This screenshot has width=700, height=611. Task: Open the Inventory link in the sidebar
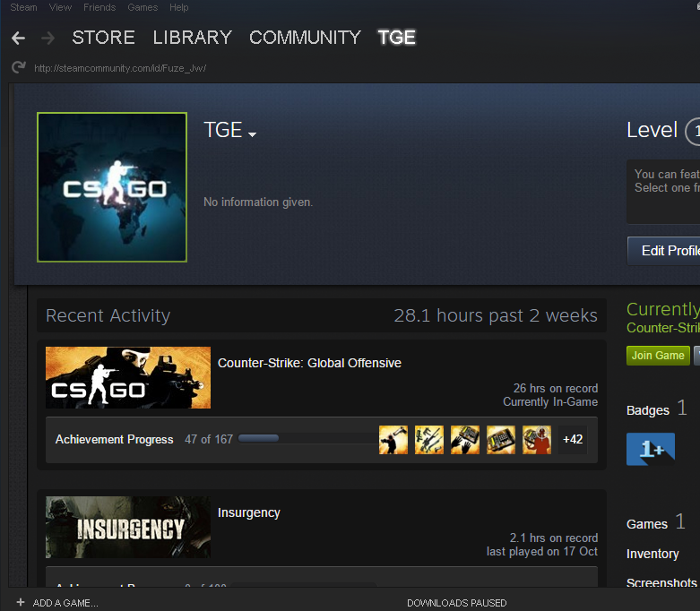[x=652, y=554]
